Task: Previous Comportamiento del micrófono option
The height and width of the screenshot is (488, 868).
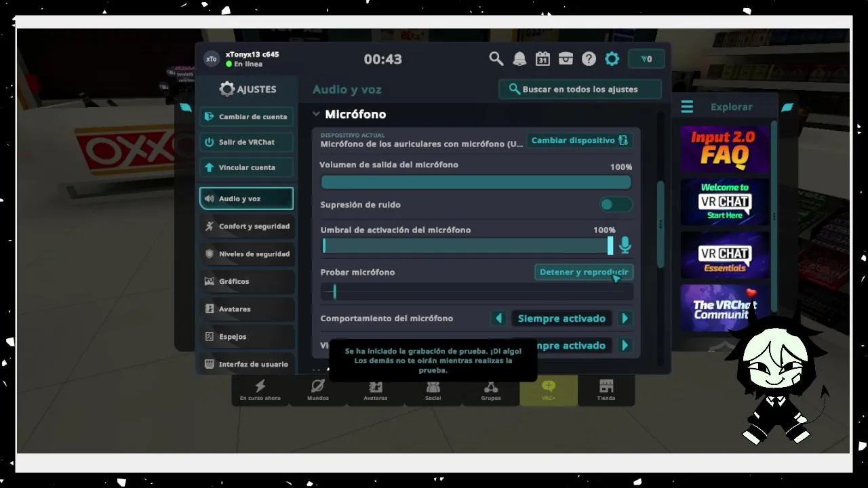Action: 498,319
